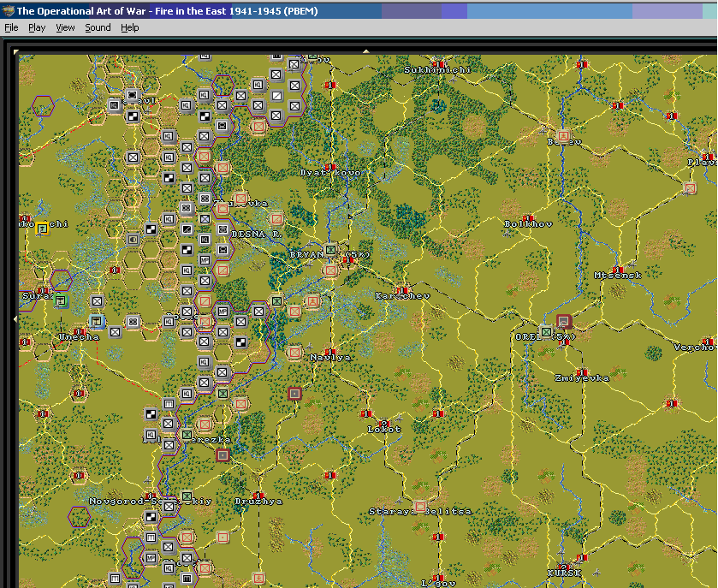Select the HQ counter left of Roslavl label
This screenshot has height=588, width=718.
click(x=114, y=105)
